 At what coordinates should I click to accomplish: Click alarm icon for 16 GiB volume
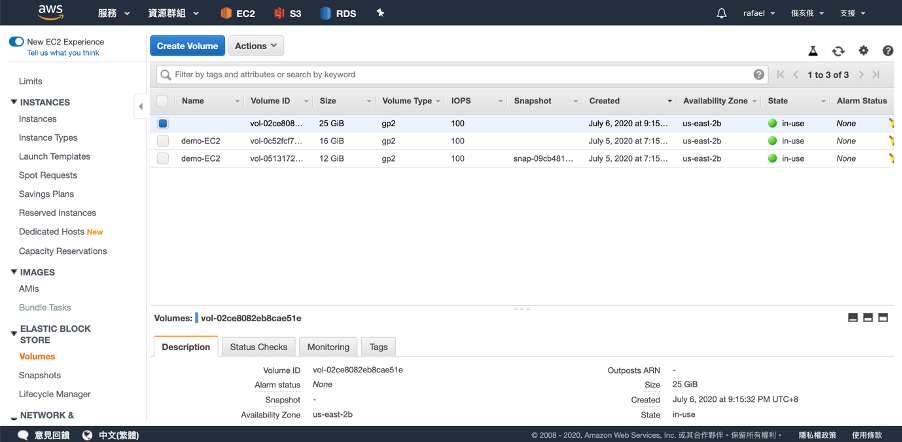click(x=892, y=140)
